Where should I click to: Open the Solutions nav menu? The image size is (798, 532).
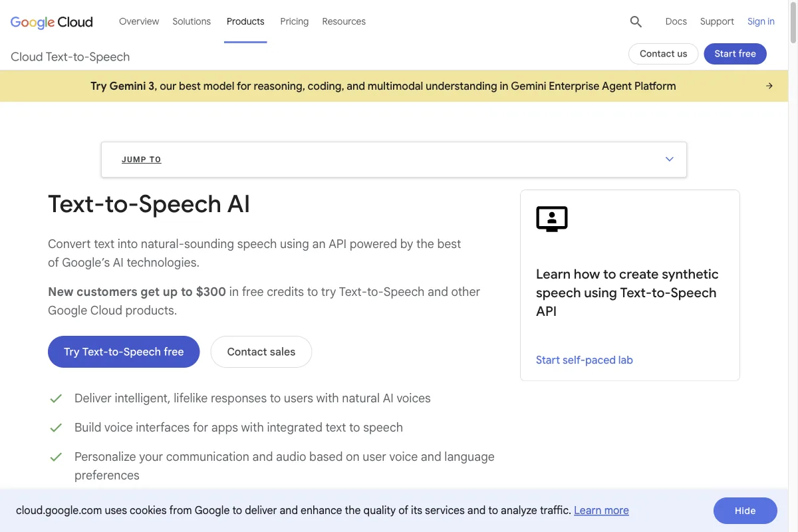pos(192,21)
